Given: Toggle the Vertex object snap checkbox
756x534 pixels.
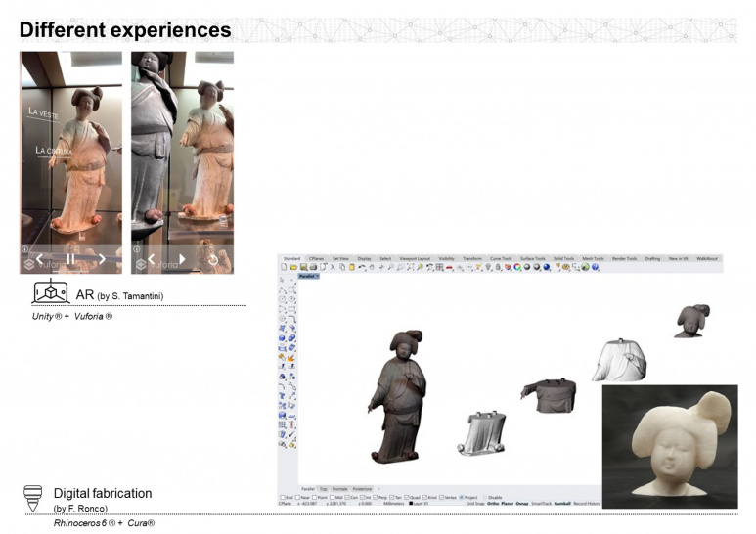Looking at the screenshot, I should pos(441,498).
